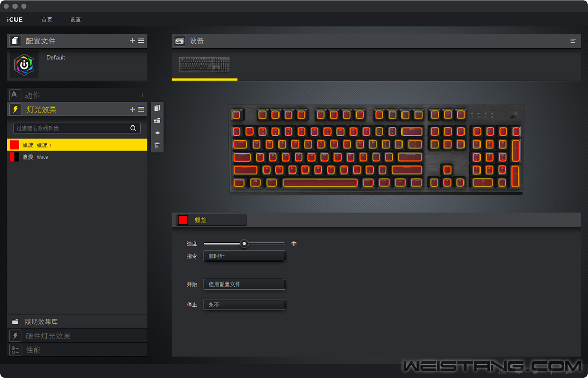The width and height of the screenshot is (588, 378).
Task: Click the 动作 section icon
Action: coord(14,95)
